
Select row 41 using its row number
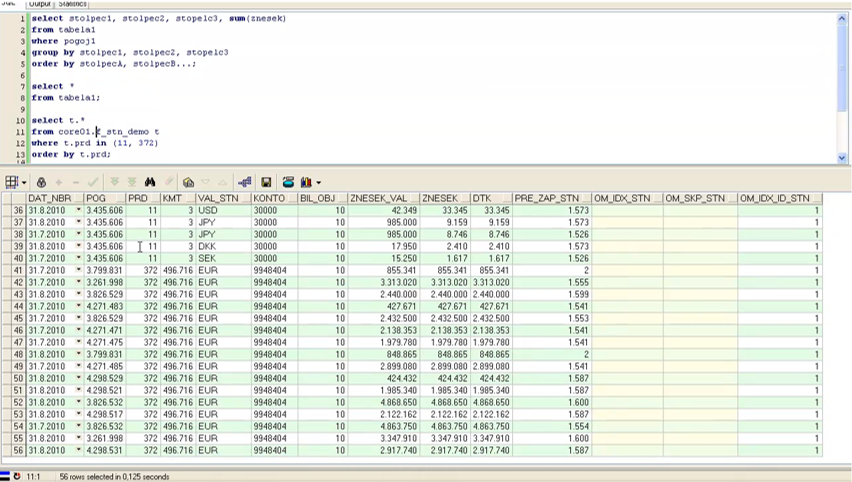pyautogui.click(x=17, y=271)
